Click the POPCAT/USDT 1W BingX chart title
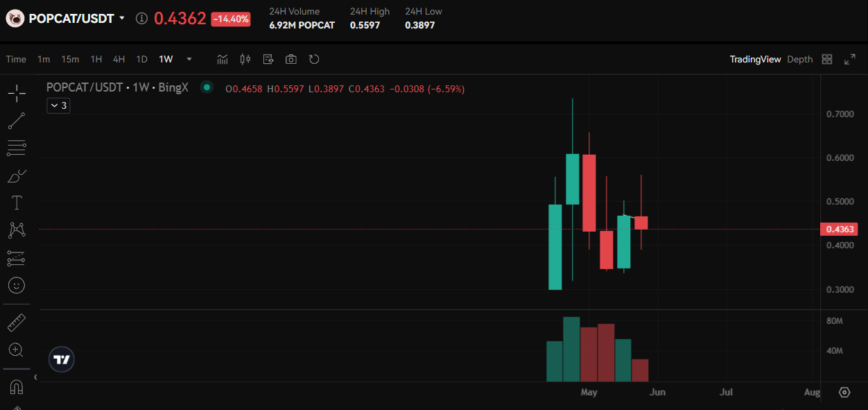Viewport: 868px width, 410px height. point(117,88)
